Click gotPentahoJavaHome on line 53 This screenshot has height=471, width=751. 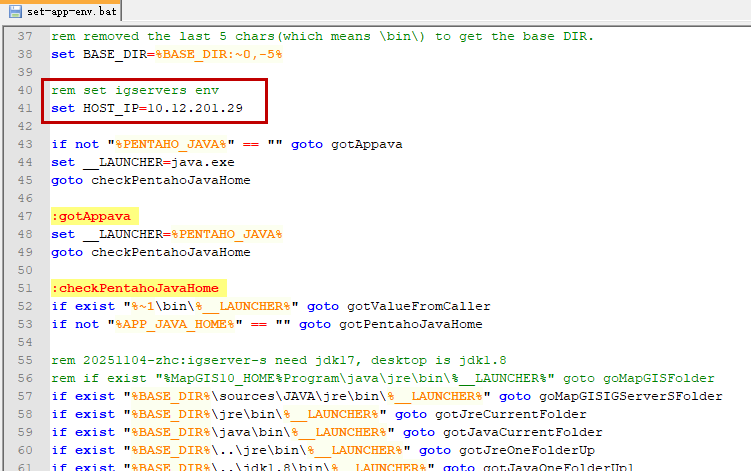410,324
